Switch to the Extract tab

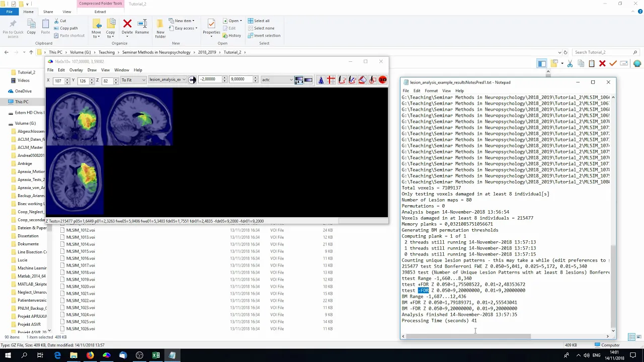tap(100, 12)
